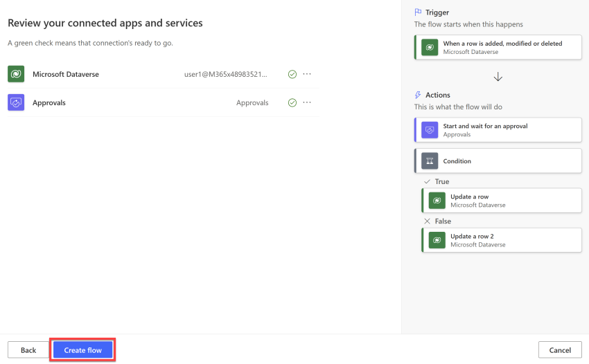Click the Trigger flag icon
589x364 pixels.
pyautogui.click(x=418, y=12)
